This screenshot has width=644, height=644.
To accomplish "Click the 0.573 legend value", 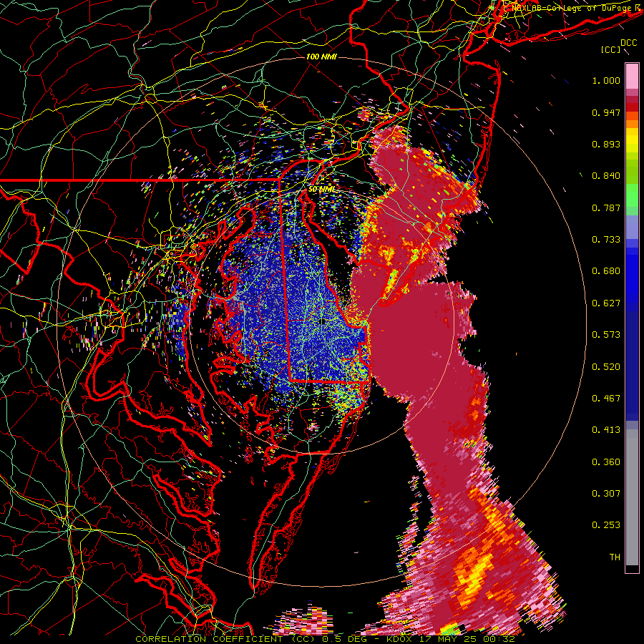I will click(x=606, y=335).
